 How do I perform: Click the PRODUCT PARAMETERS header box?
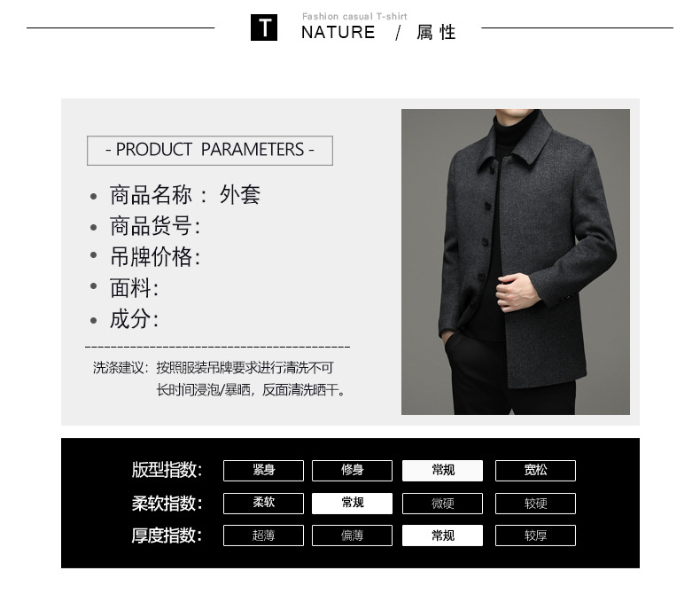210,151
